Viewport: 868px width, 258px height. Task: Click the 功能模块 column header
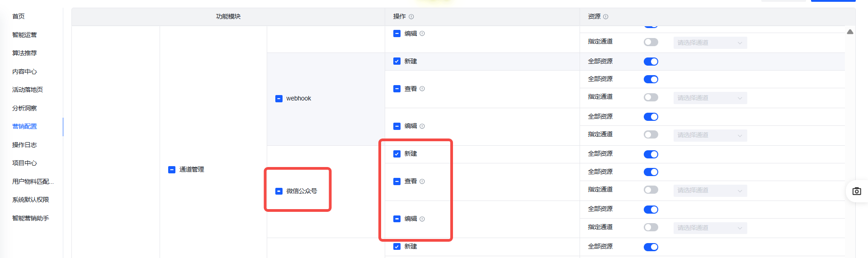point(228,16)
